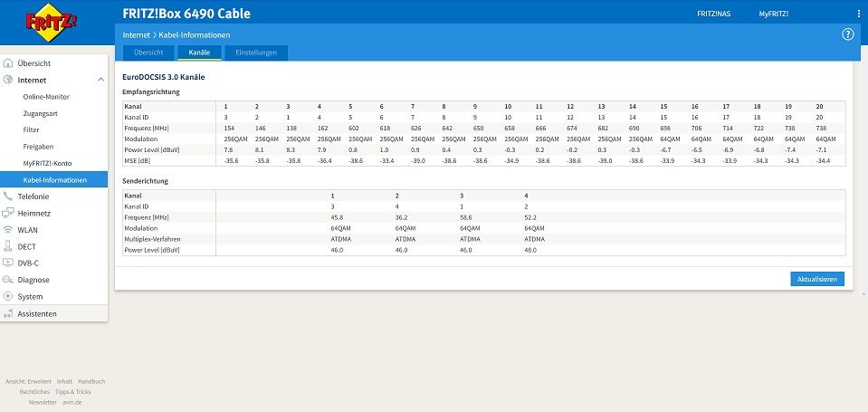The height and width of the screenshot is (412, 868).
Task: Click the FRITZ! logo
Action: click(x=51, y=22)
